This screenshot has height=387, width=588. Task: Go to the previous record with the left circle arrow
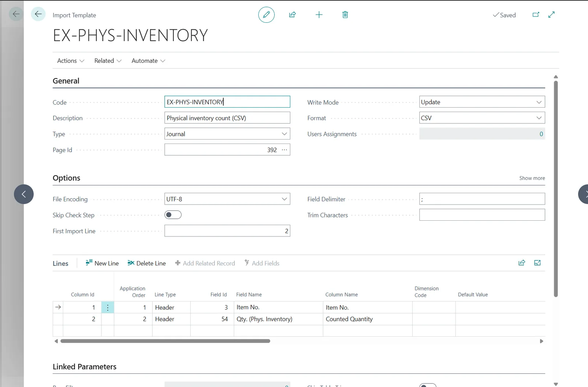(24, 194)
